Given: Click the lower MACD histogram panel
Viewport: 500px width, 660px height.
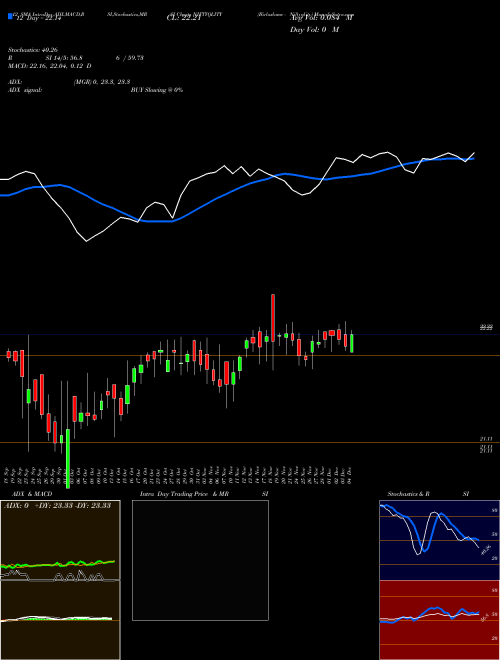Looking at the screenshot, I should click(x=60, y=620).
